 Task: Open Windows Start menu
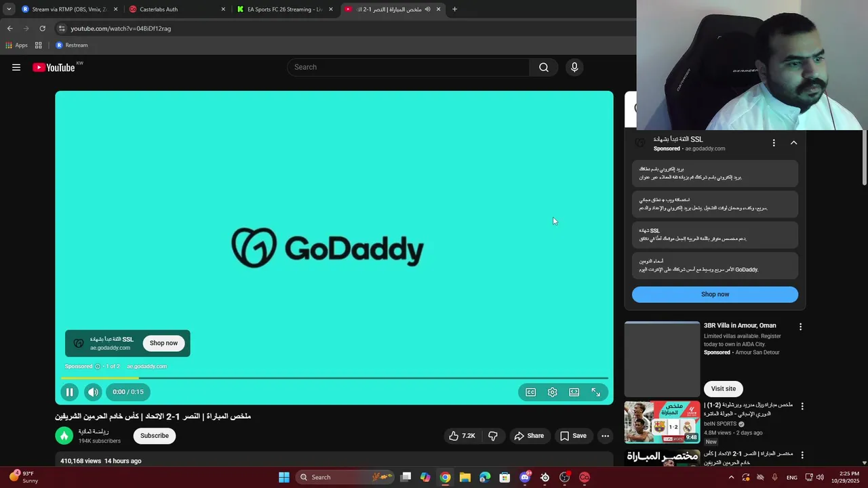pos(284,477)
